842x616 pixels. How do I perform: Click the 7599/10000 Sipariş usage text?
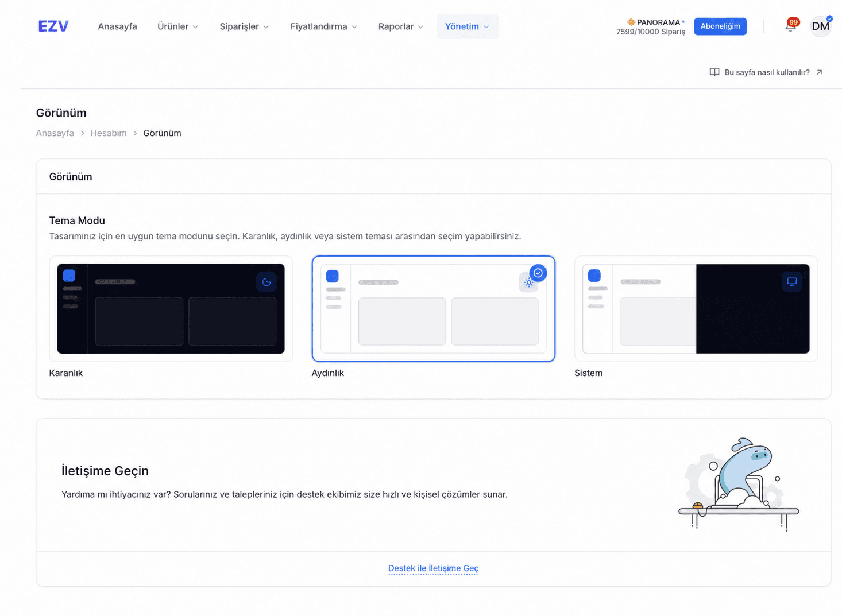coord(651,32)
